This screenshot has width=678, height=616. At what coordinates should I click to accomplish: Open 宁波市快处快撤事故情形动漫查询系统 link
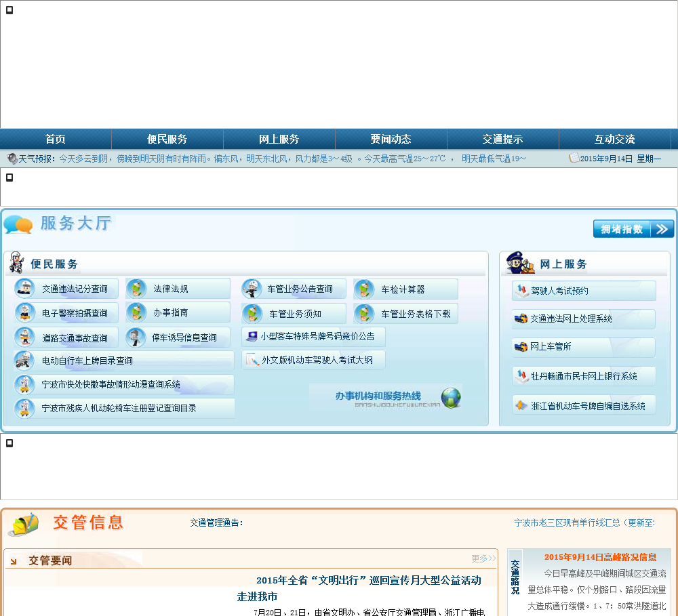[111, 384]
